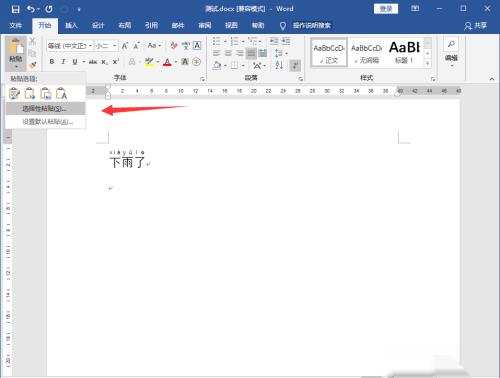Click the Clear Formatting eraser icon
Viewport: 500px width, 378px height.
174,46
